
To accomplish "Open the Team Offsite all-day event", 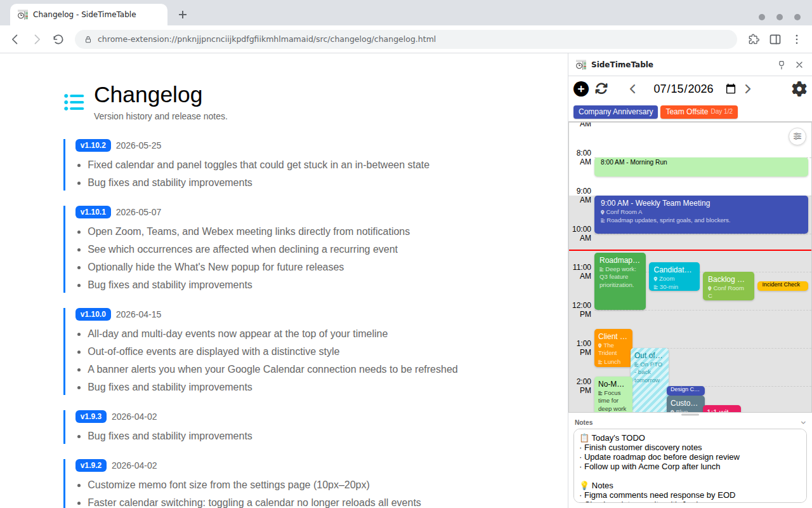I will click(699, 112).
